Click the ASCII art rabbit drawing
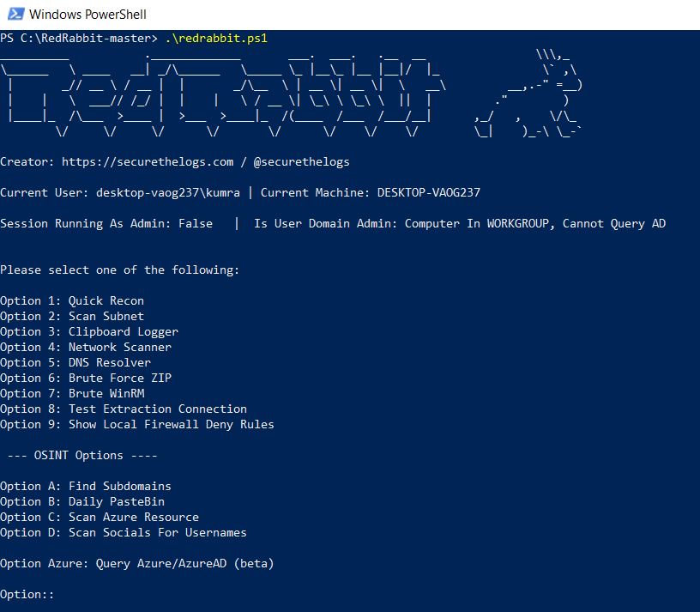 tap(528, 93)
